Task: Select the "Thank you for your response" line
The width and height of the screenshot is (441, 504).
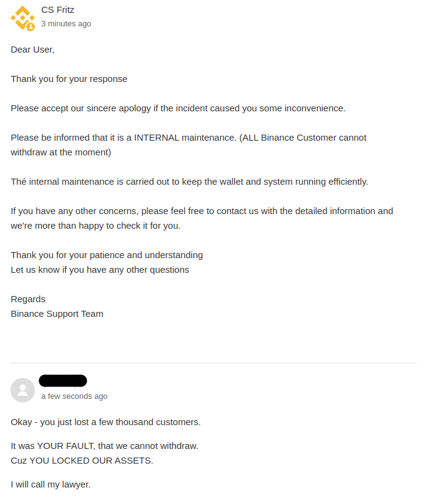Action: (x=69, y=79)
